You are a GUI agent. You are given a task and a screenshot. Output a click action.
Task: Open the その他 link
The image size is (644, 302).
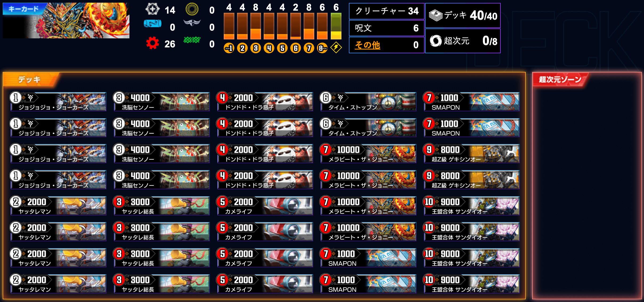pos(368,45)
